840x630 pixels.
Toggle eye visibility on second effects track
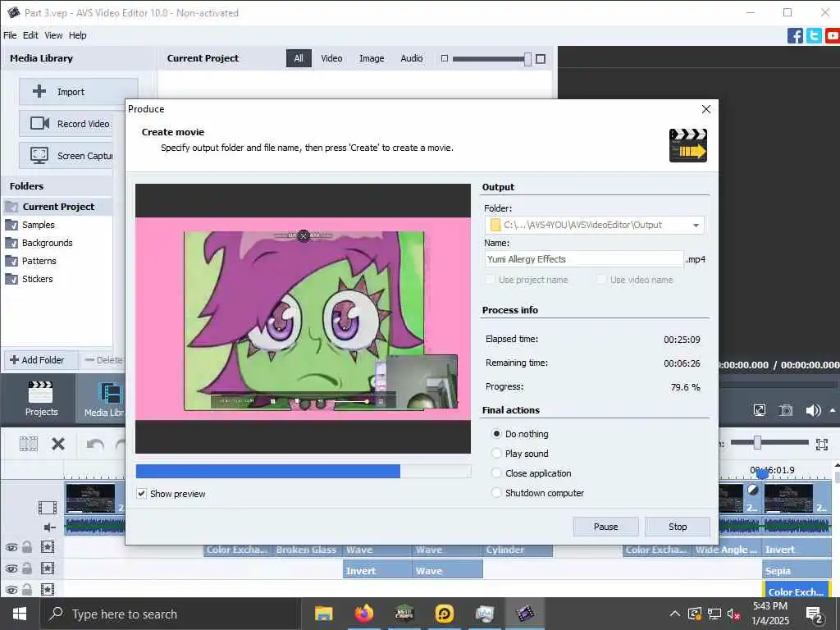11,568
